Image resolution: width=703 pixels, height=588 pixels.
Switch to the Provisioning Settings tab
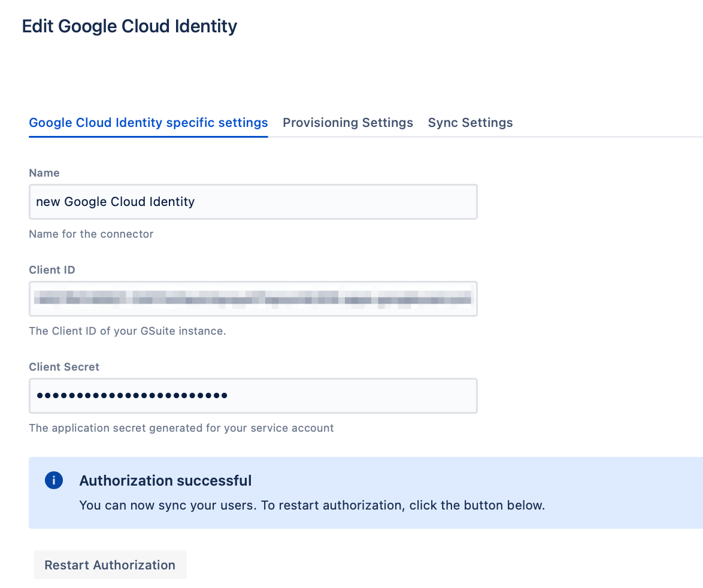click(348, 123)
